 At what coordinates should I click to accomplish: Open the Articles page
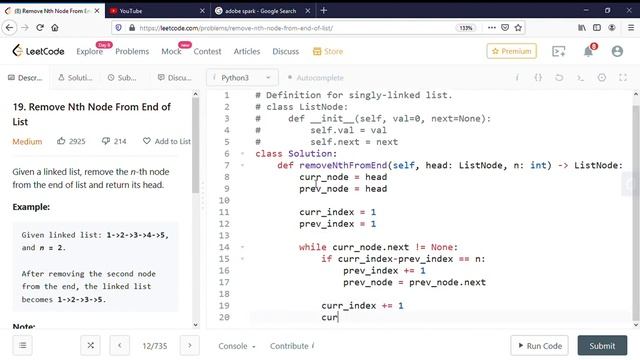(247, 51)
